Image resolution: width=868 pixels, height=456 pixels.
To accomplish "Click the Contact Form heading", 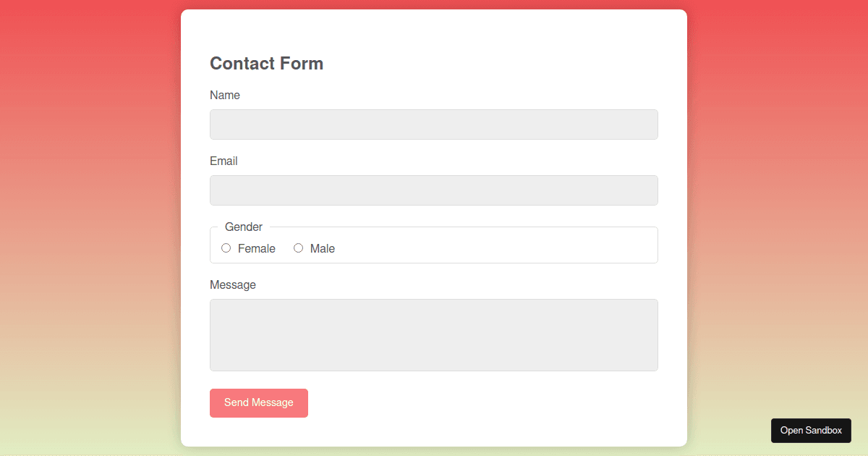I will pyautogui.click(x=266, y=64).
